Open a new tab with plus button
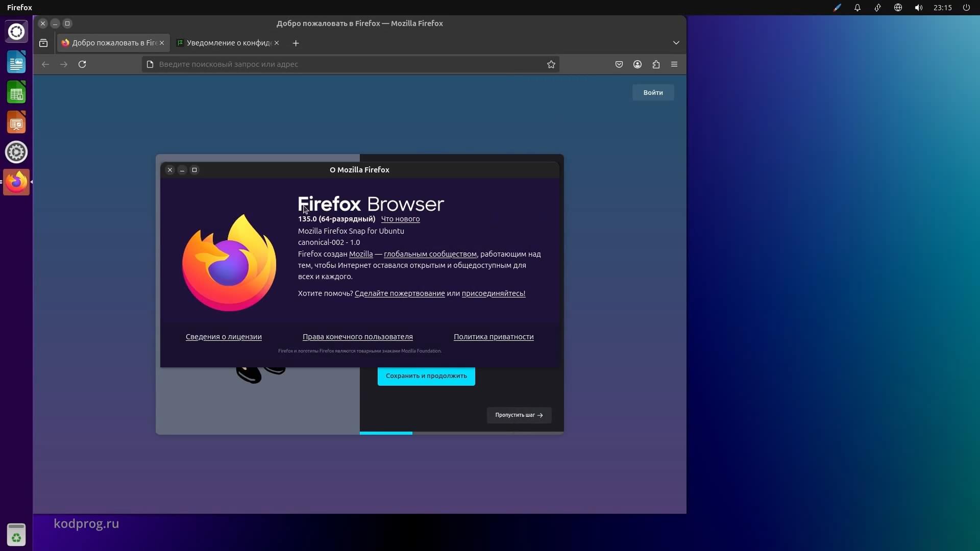This screenshot has height=551, width=980. point(296,43)
